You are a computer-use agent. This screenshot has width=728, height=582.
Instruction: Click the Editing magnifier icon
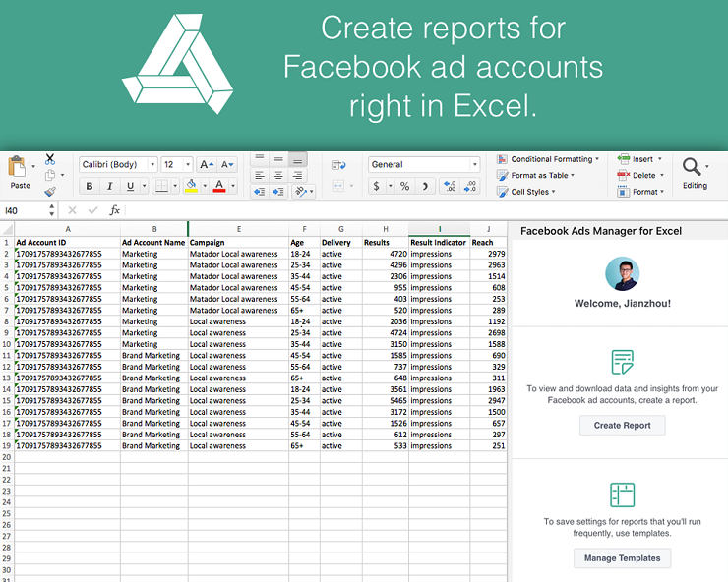[x=694, y=167]
